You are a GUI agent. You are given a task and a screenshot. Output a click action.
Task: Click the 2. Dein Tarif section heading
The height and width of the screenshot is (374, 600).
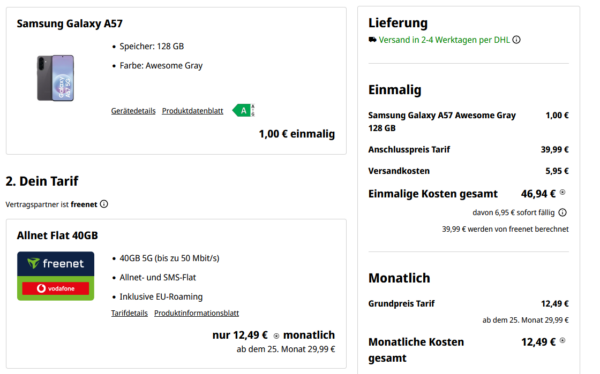[42, 181]
